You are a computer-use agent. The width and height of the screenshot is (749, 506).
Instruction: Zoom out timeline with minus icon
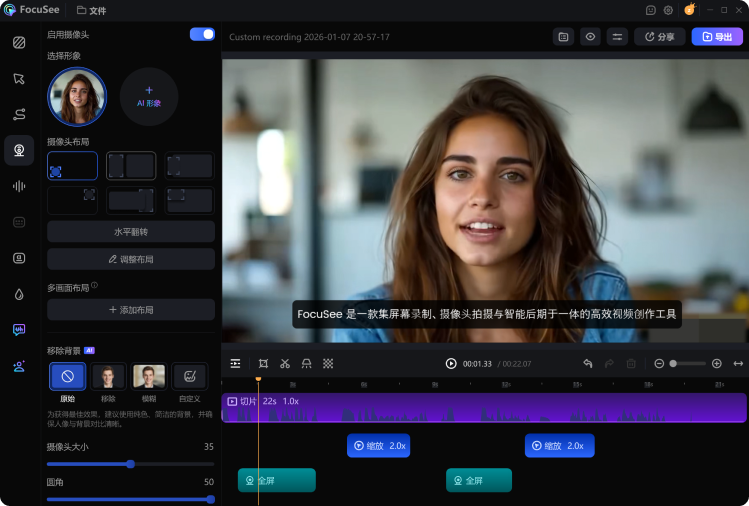[x=659, y=364]
